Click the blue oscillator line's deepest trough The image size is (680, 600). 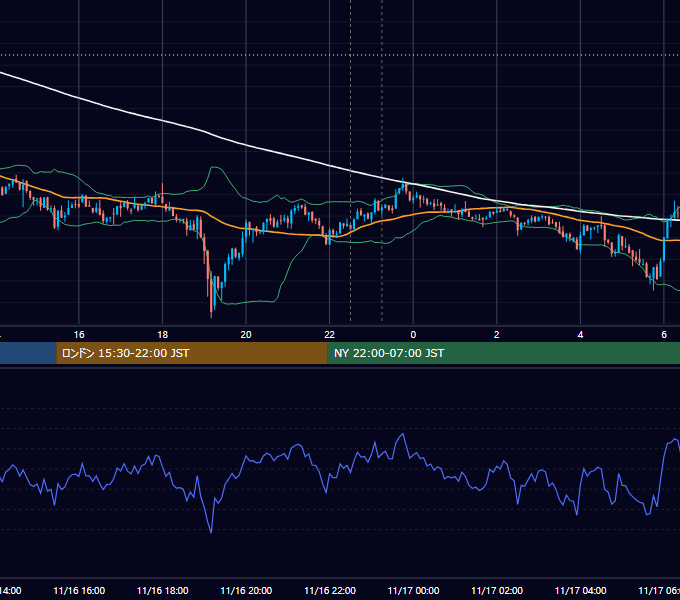tap(211, 532)
